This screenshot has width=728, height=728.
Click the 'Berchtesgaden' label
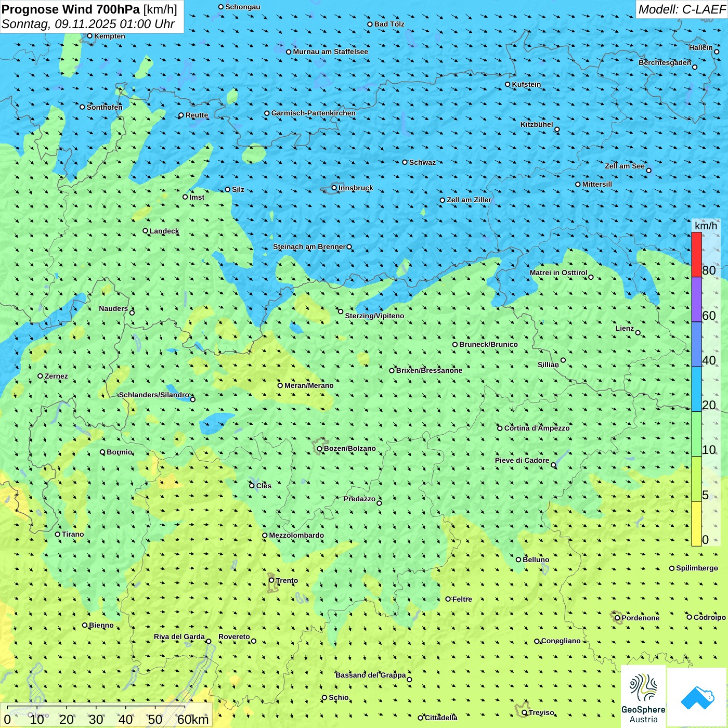point(665,62)
